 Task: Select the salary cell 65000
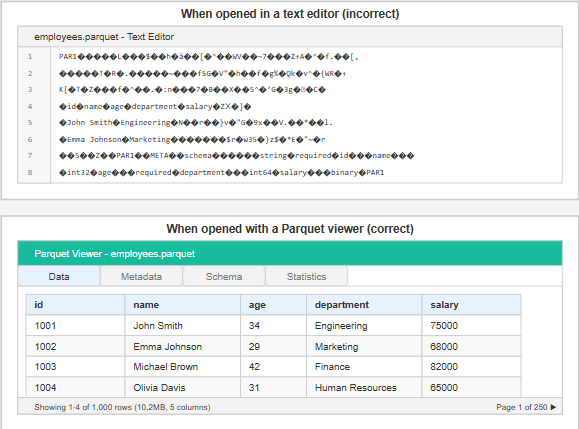(x=472, y=387)
